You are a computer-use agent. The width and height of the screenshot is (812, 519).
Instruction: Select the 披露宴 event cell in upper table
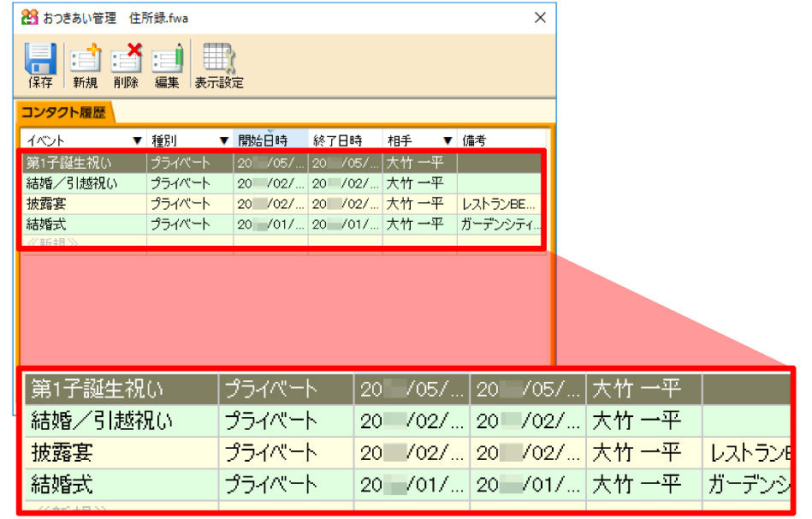click(x=85, y=204)
